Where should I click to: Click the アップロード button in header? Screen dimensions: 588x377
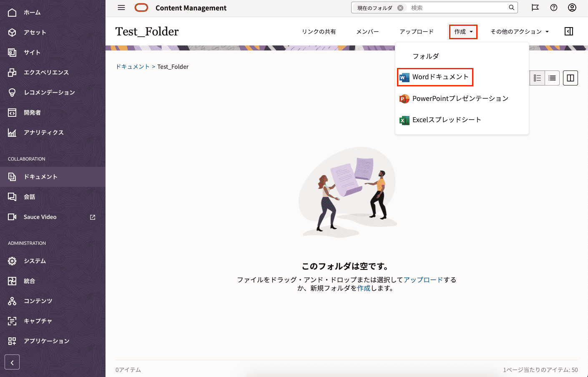click(x=416, y=32)
